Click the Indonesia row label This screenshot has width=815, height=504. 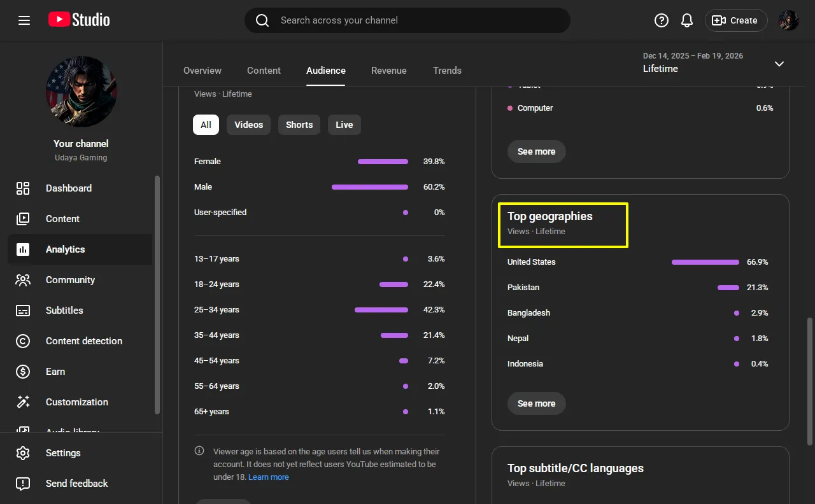525,364
